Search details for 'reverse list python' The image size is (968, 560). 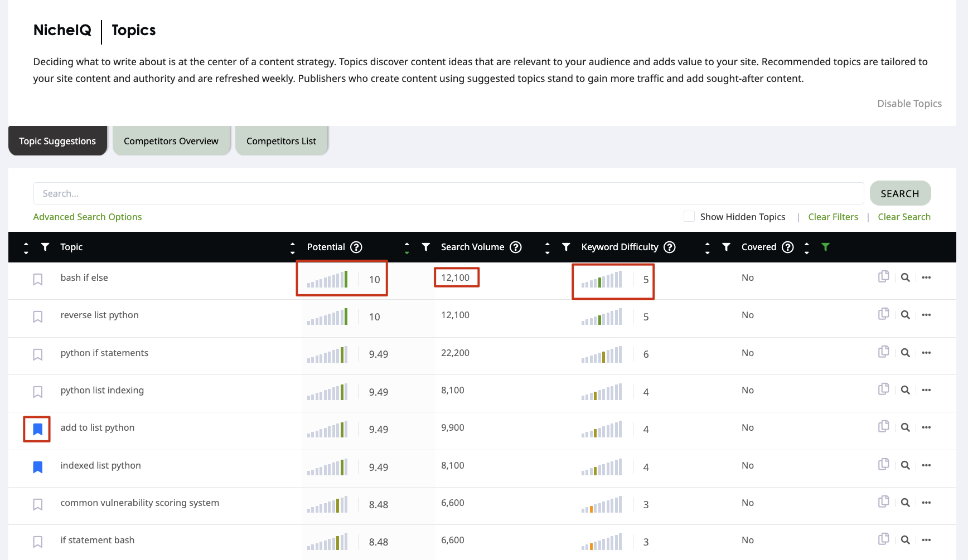click(906, 315)
